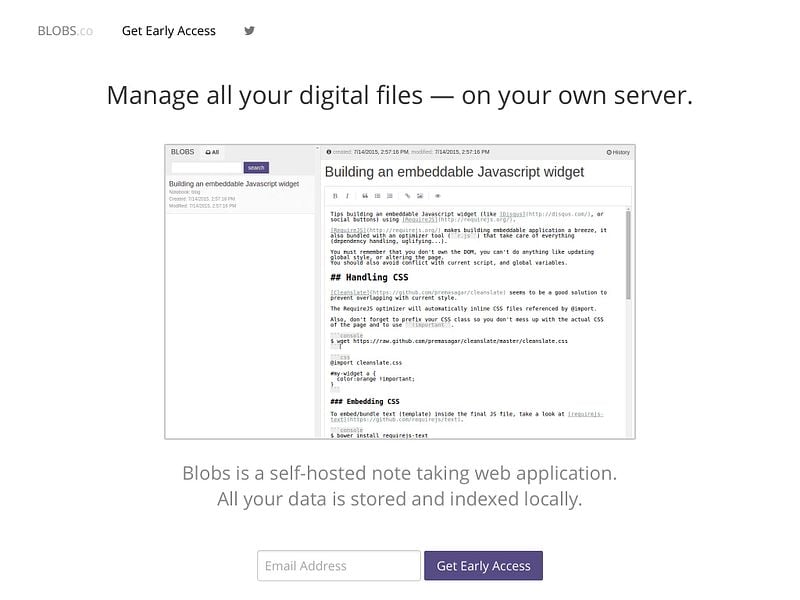Click the BLOBS title in the app sidebar
The width and height of the screenshot is (800, 600).
pyautogui.click(x=182, y=152)
